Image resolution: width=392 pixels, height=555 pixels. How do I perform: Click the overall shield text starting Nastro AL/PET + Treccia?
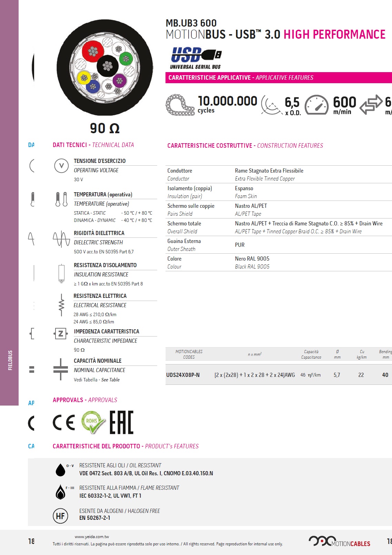309,223
